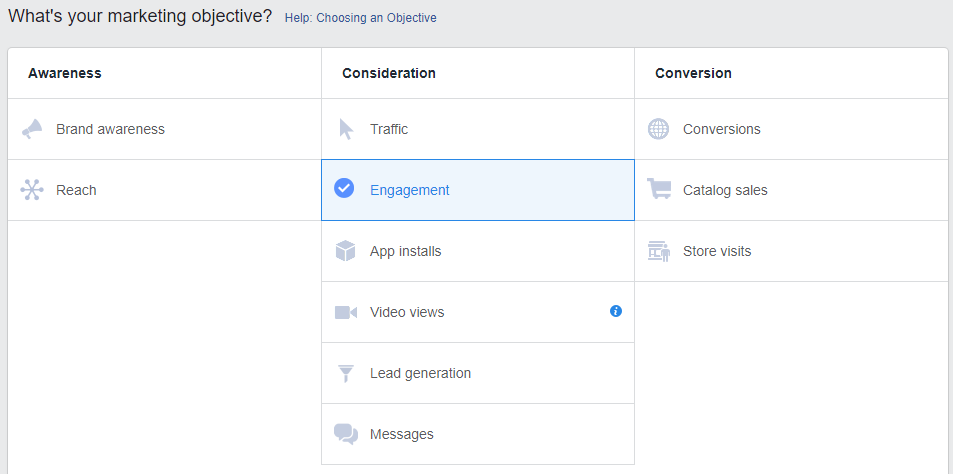Viewport: 953px width, 474px height.
Task: Click the Store visits storefront icon
Action: click(658, 251)
